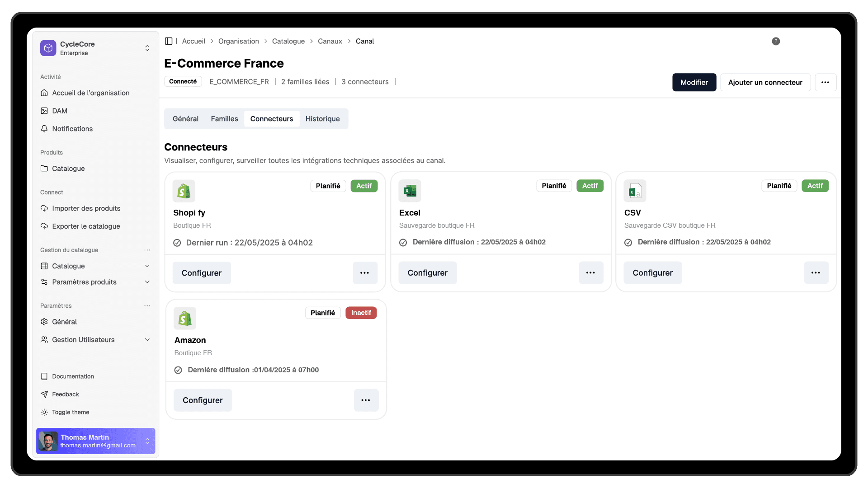Switch to the Familles tab

coord(224,119)
